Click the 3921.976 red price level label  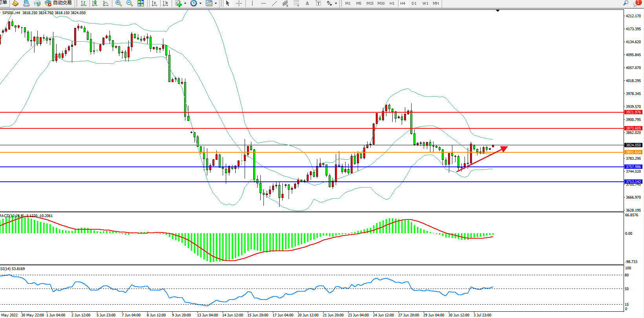point(633,112)
